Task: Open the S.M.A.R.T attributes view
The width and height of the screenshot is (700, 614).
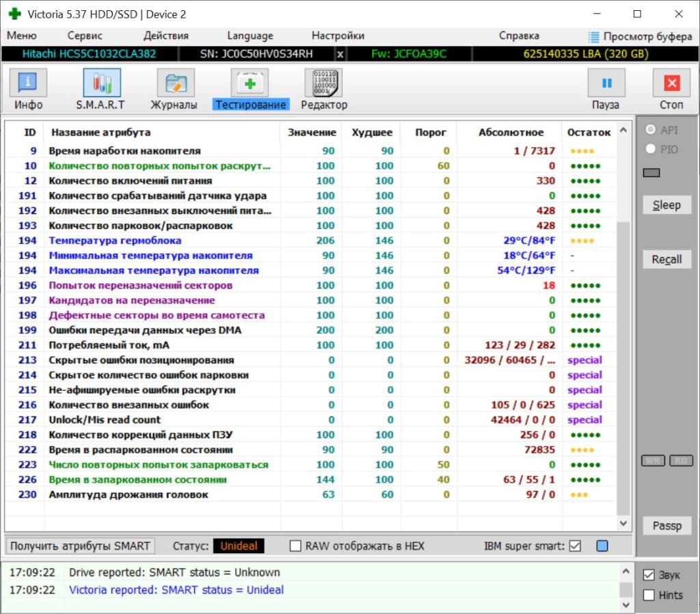Action: click(101, 90)
